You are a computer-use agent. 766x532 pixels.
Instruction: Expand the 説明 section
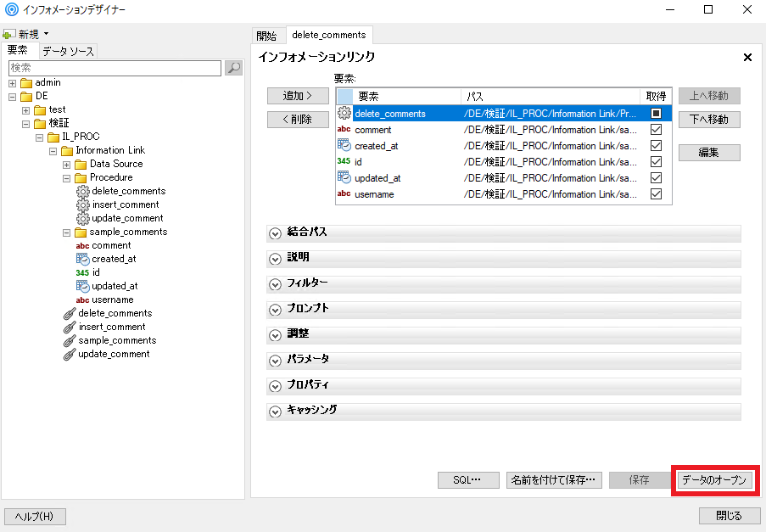pos(275,259)
